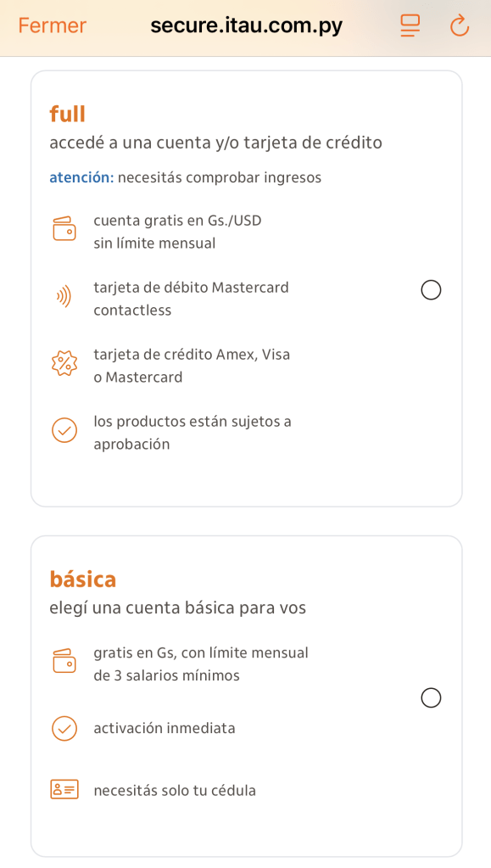Select the full account radio button
The width and height of the screenshot is (491, 868).
[431, 289]
